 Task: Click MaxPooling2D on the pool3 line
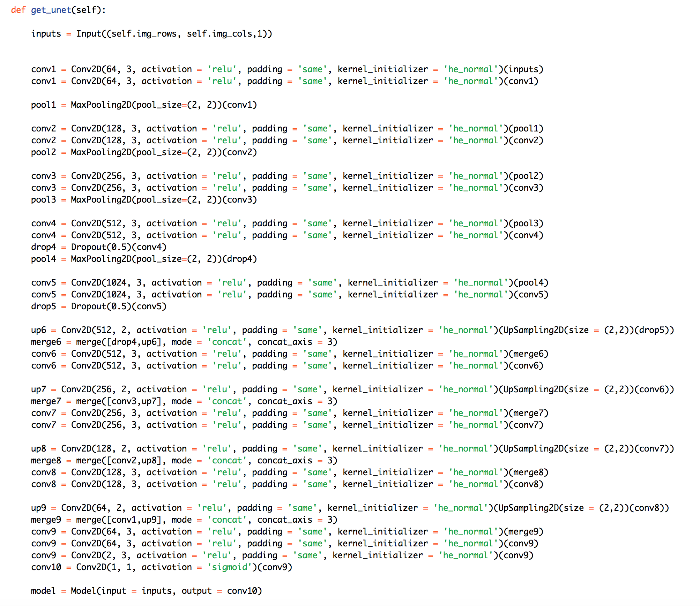101,199
